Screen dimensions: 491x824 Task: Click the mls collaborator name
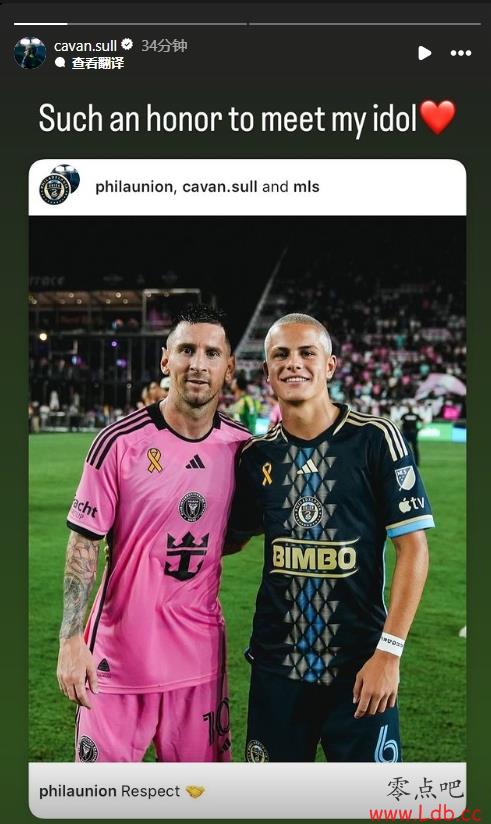(306, 187)
